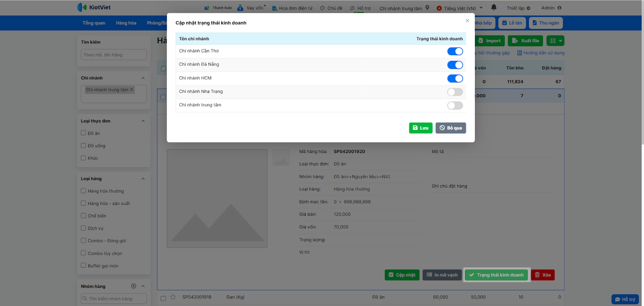644x306 pixels.
Task: Click the search by code or name field
Action: tap(114, 55)
